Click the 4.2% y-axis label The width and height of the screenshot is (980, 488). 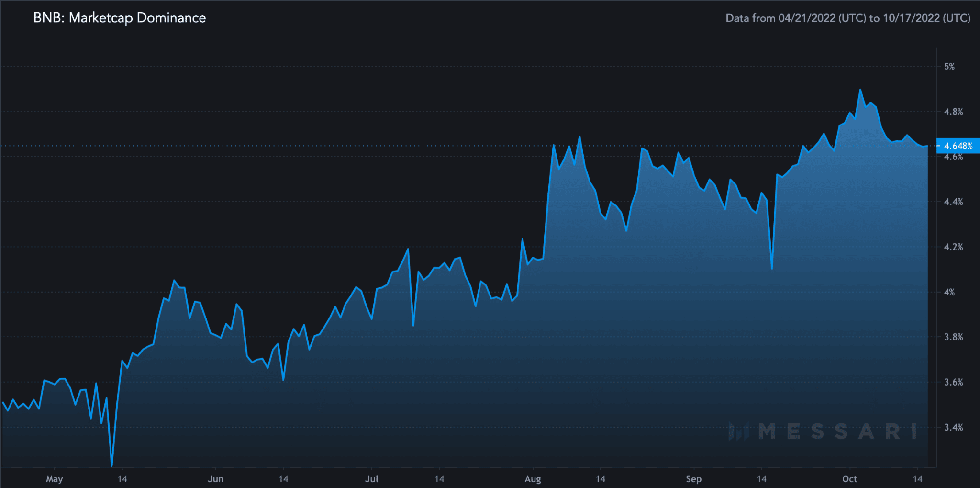click(953, 247)
